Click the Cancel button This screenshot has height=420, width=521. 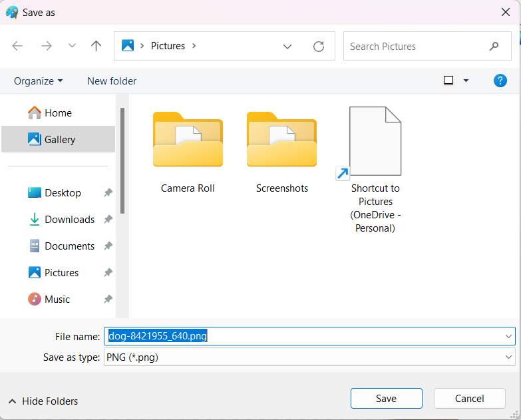coord(469,399)
